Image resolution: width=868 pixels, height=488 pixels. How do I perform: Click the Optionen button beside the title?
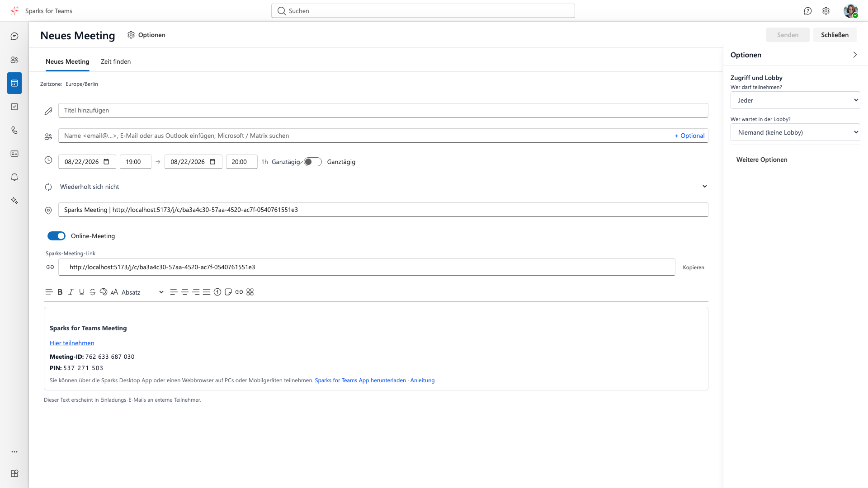pos(146,35)
